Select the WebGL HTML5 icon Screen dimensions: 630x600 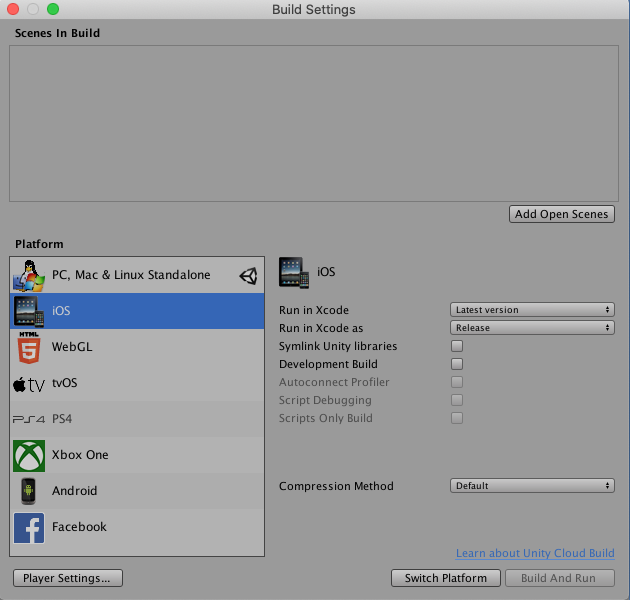point(29,347)
